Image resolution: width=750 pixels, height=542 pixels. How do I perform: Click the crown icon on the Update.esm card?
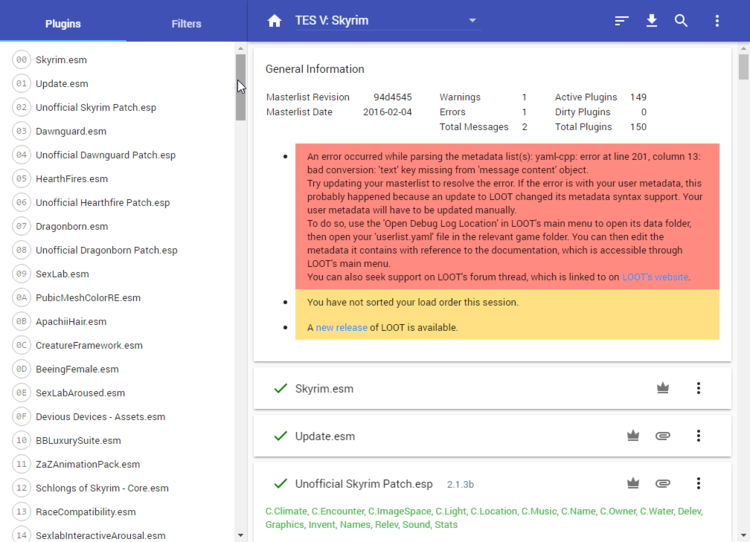click(633, 436)
